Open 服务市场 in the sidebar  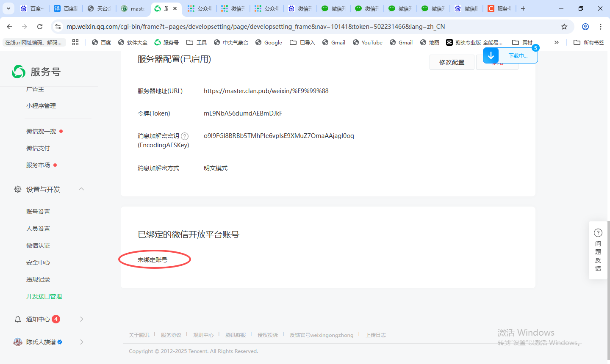click(38, 165)
